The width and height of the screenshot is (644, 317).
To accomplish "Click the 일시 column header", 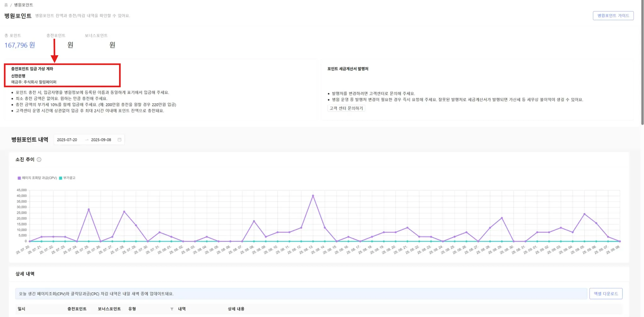I will (21, 309).
